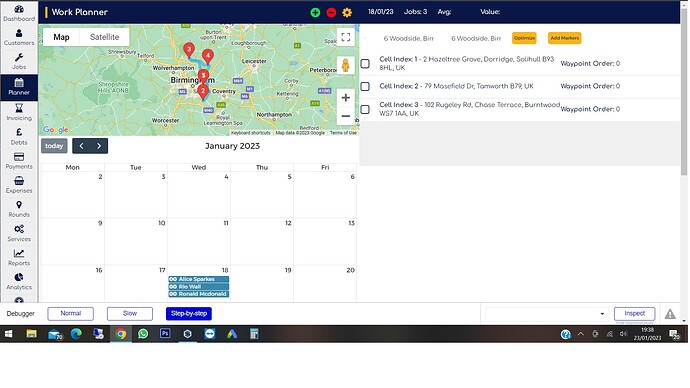Open Alice Sparkes calendar event

tap(198, 279)
